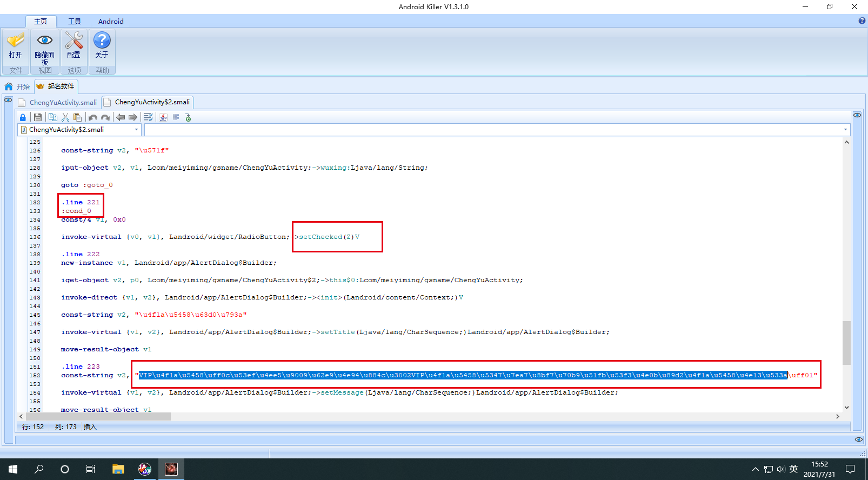The width and height of the screenshot is (868, 480).
Task: Click the highlighted VIP string on line 152
Action: tap(463, 375)
